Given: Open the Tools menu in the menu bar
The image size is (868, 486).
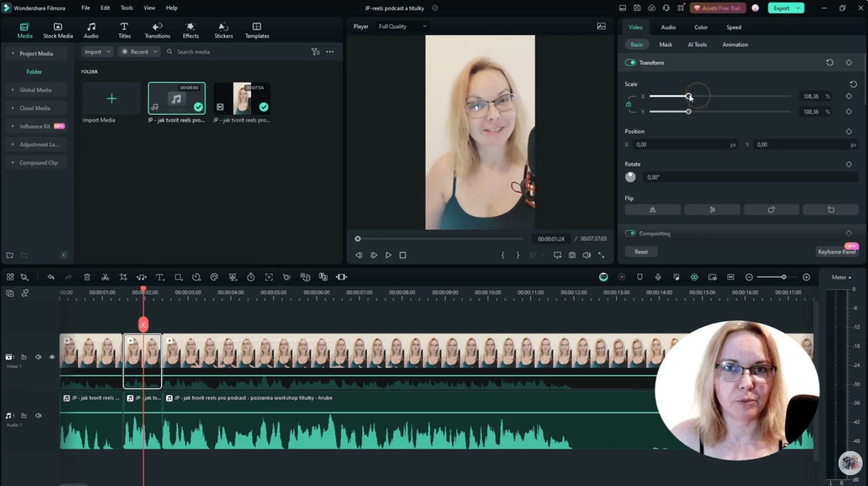Looking at the screenshot, I should [126, 8].
